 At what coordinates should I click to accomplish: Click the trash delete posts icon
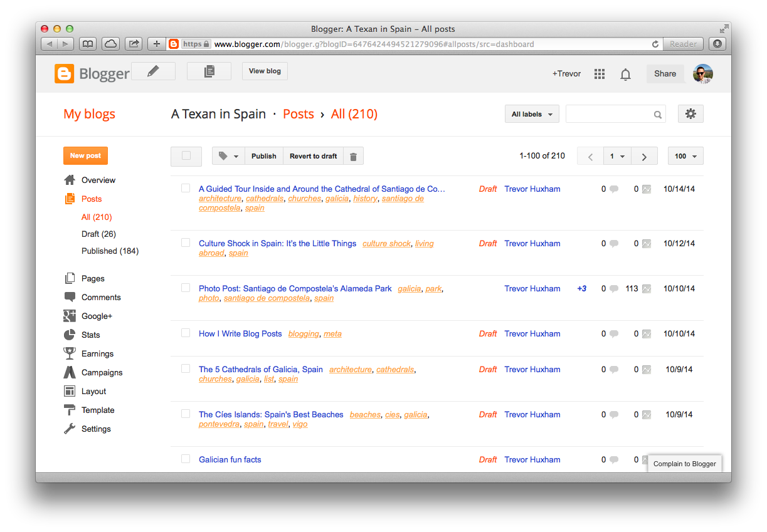pyautogui.click(x=353, y=157)
